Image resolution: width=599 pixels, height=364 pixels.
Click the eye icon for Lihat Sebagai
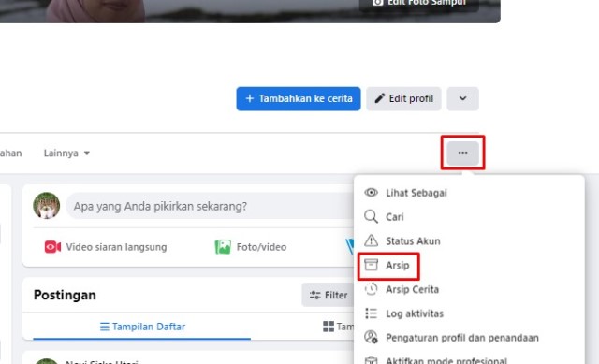[x=371, y=193]
